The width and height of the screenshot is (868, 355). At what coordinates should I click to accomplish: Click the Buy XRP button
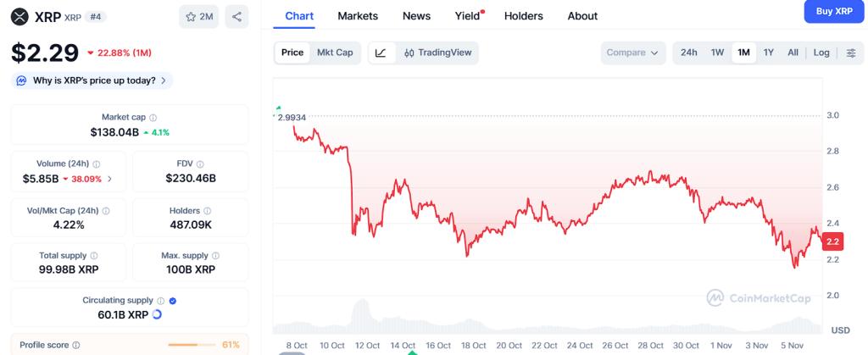pos(834,12)
